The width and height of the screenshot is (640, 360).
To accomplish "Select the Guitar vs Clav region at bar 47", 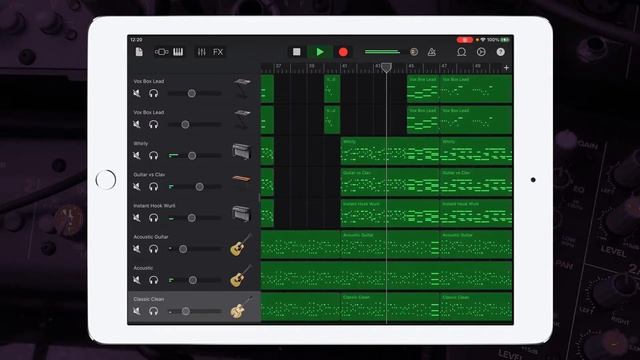I will click(476, 182).
